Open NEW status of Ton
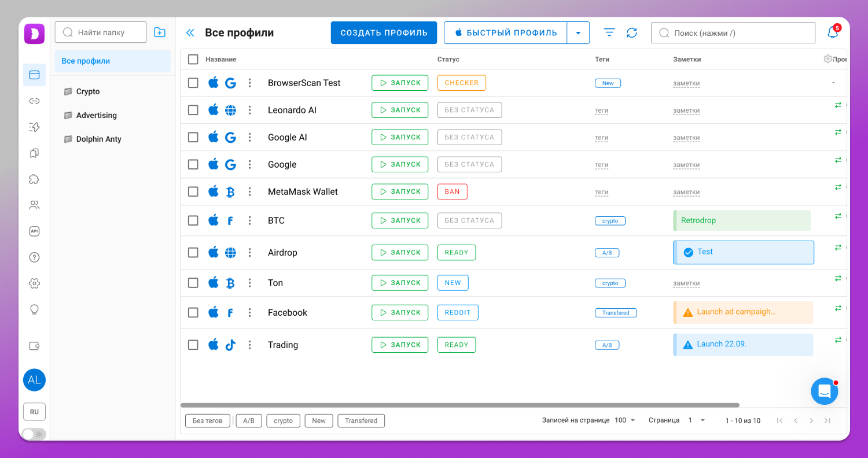868x458 pixels. [453, 283]
